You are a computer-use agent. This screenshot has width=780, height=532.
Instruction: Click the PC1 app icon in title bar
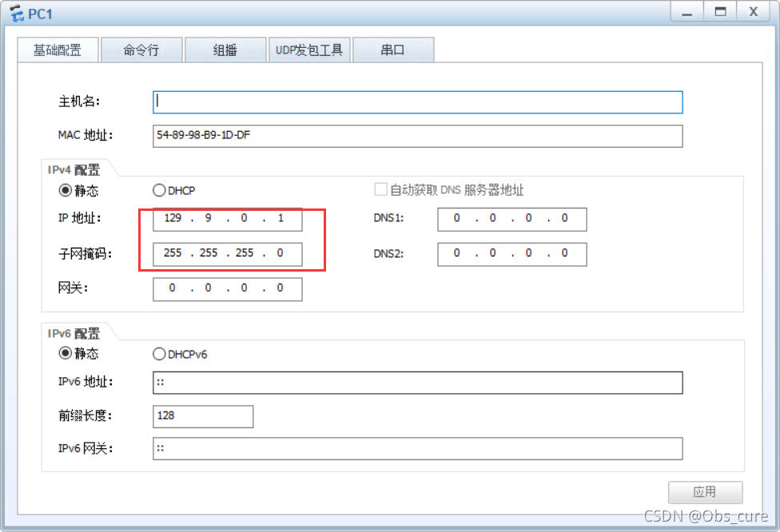point(16,14)
